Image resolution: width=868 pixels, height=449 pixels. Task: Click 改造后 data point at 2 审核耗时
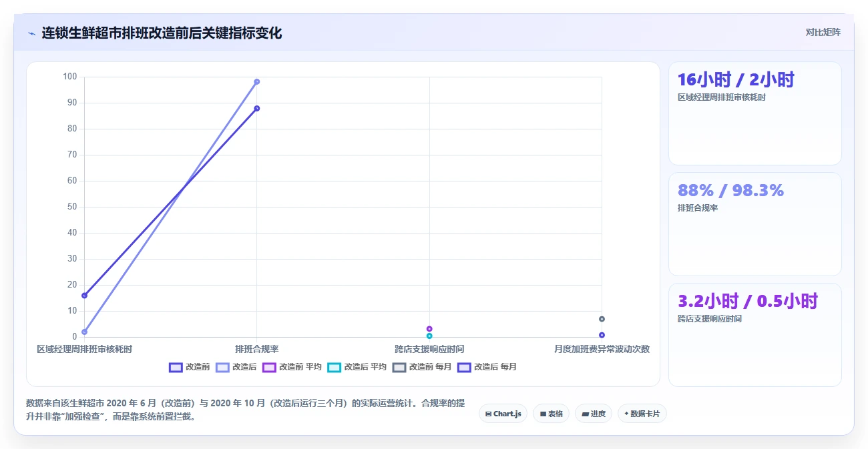click(x=84, y=332)
